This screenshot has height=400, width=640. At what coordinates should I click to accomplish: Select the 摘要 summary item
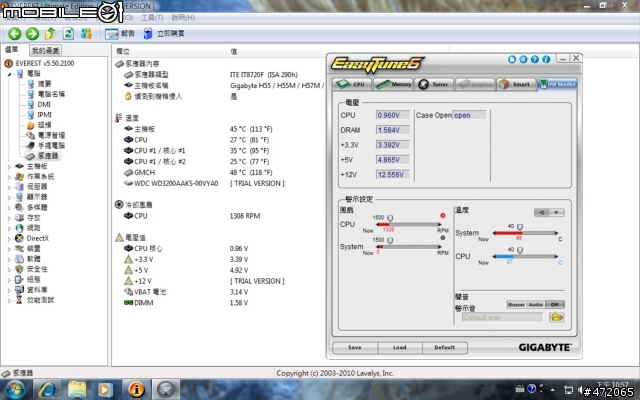(44, 84)
